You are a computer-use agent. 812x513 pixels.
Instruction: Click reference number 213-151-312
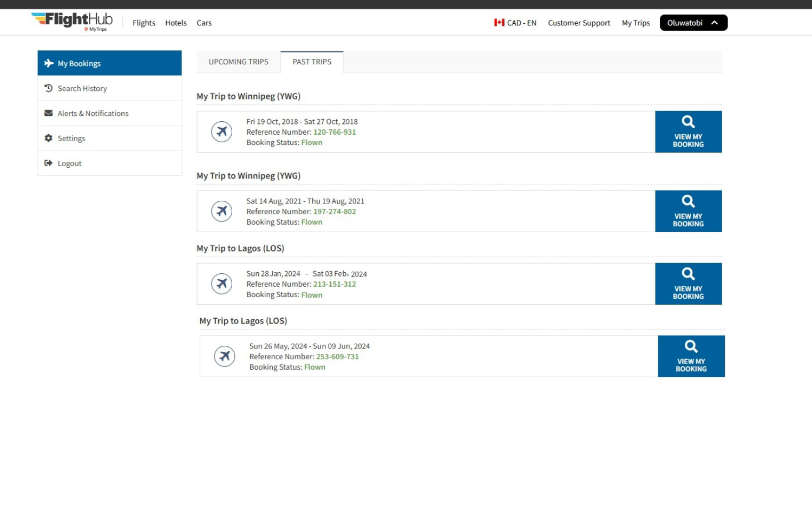tap(335, 284)
